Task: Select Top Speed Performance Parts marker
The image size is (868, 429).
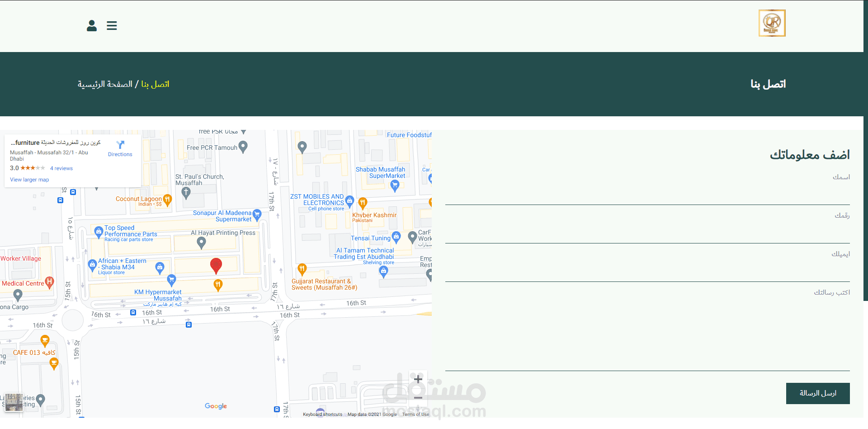Action: tap(99, 232)
